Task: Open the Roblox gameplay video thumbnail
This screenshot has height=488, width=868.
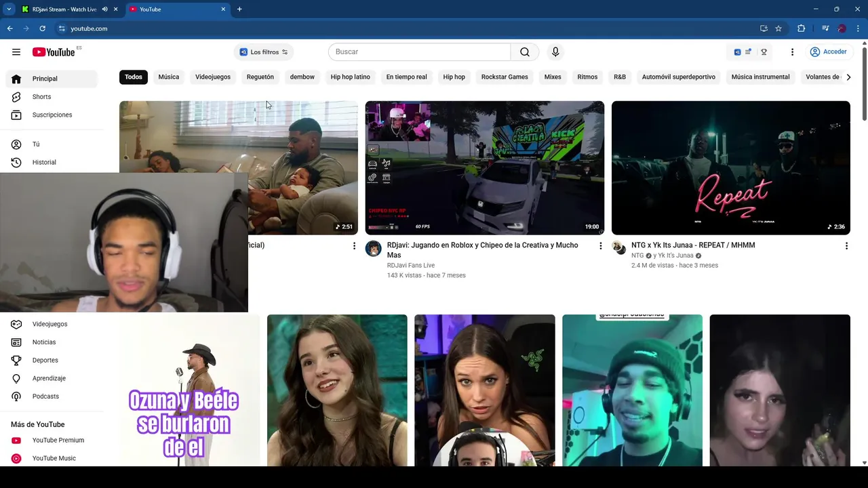Action: point(485,168)
